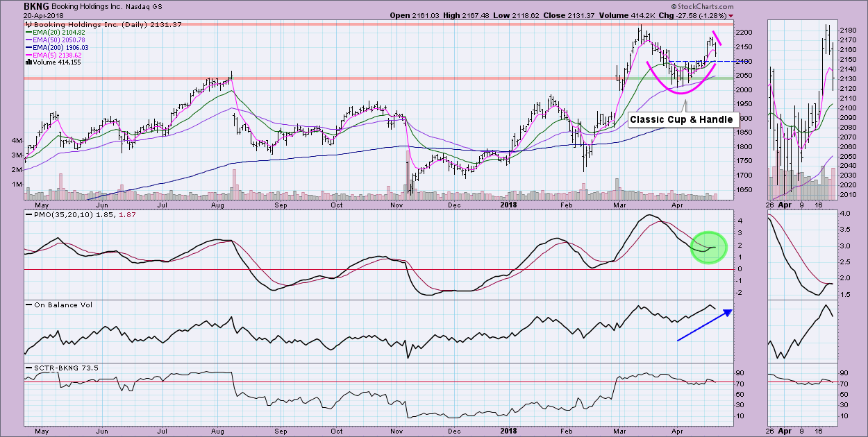Click the Close 2131.37 value
Screen dimensions: 868x437
pos(580,15)
